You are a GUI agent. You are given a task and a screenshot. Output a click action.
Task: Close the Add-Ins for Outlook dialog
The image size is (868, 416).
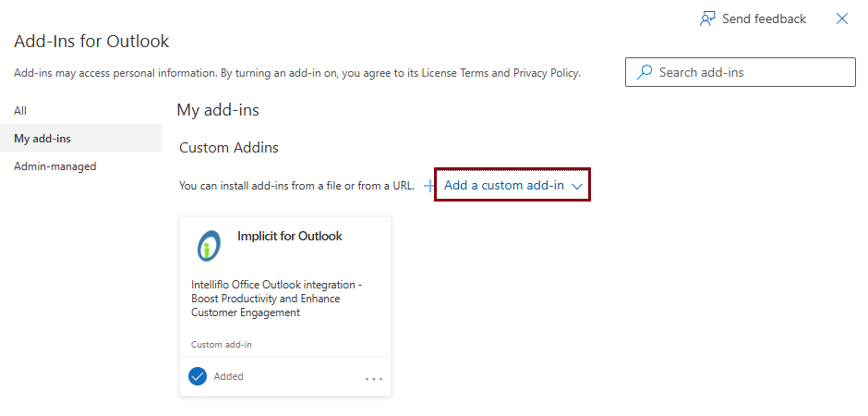click(842, 18)
